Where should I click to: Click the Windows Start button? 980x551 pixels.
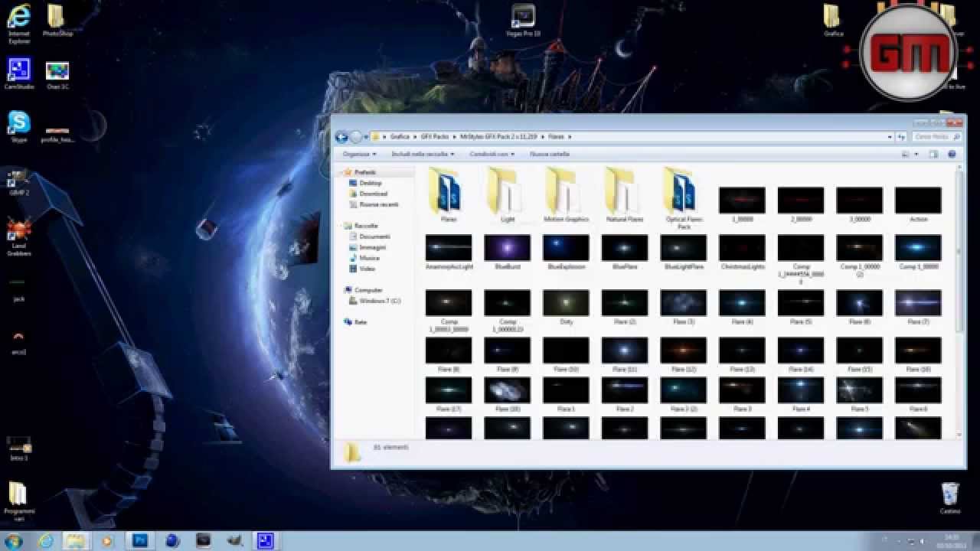pyautogui.click(x=13, y=540)
